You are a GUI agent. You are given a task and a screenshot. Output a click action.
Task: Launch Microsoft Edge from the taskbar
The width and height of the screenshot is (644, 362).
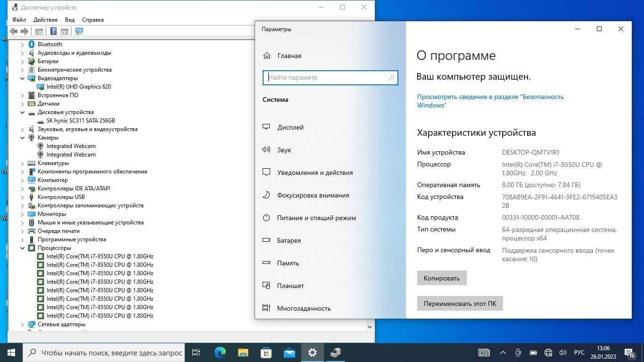coord(220,353)
